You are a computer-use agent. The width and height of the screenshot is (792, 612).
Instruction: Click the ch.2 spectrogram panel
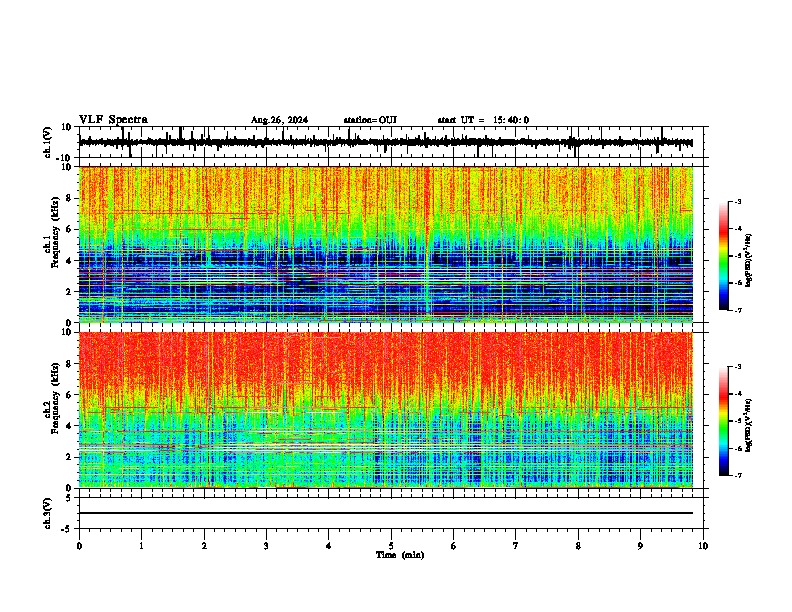386,410
